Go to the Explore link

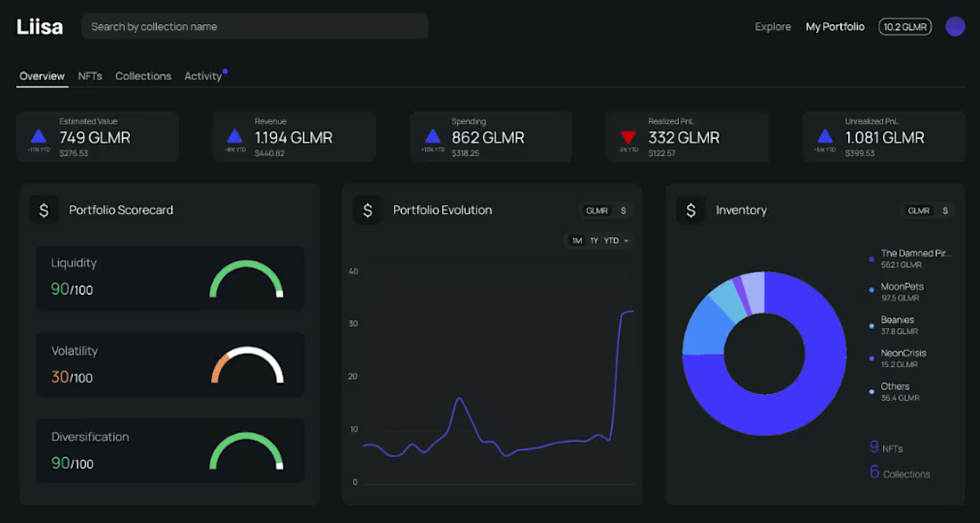(x=772, y=27)
